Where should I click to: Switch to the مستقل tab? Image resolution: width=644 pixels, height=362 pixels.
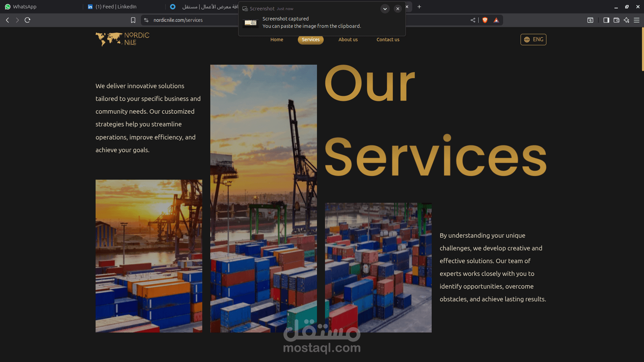coord(203,7)
